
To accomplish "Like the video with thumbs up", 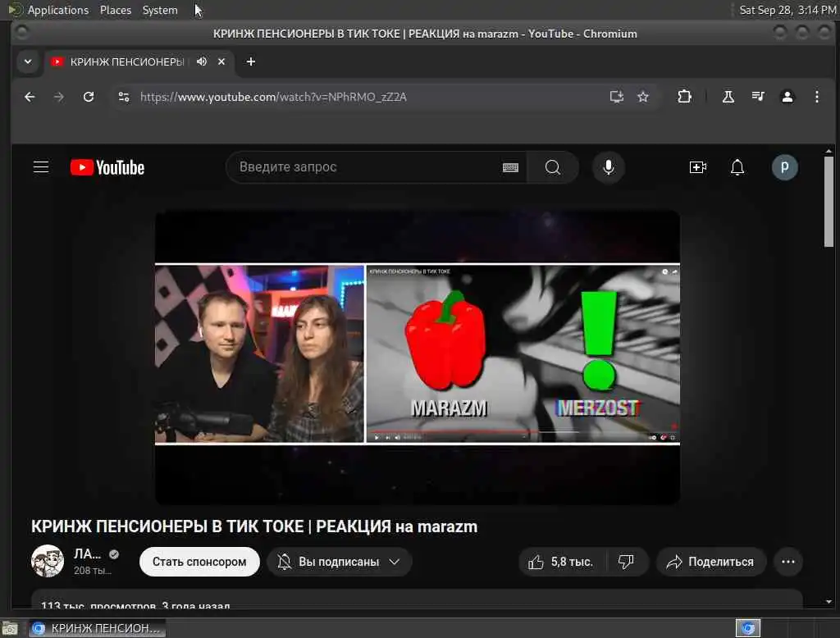I will 561,562.
